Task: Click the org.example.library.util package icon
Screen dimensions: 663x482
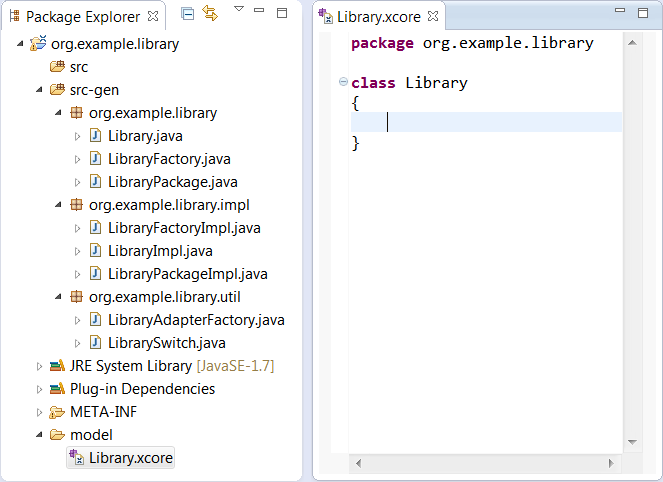Action: pyautogui.click(x=77, y=297)
